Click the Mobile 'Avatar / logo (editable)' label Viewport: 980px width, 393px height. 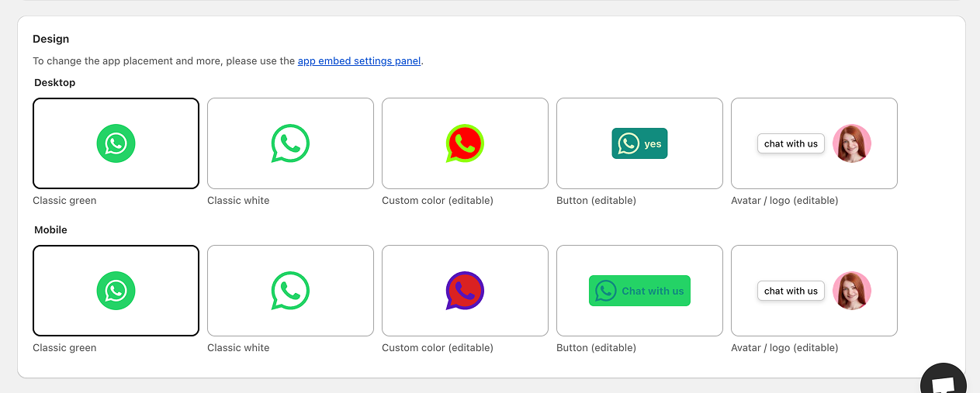point(784,348)
